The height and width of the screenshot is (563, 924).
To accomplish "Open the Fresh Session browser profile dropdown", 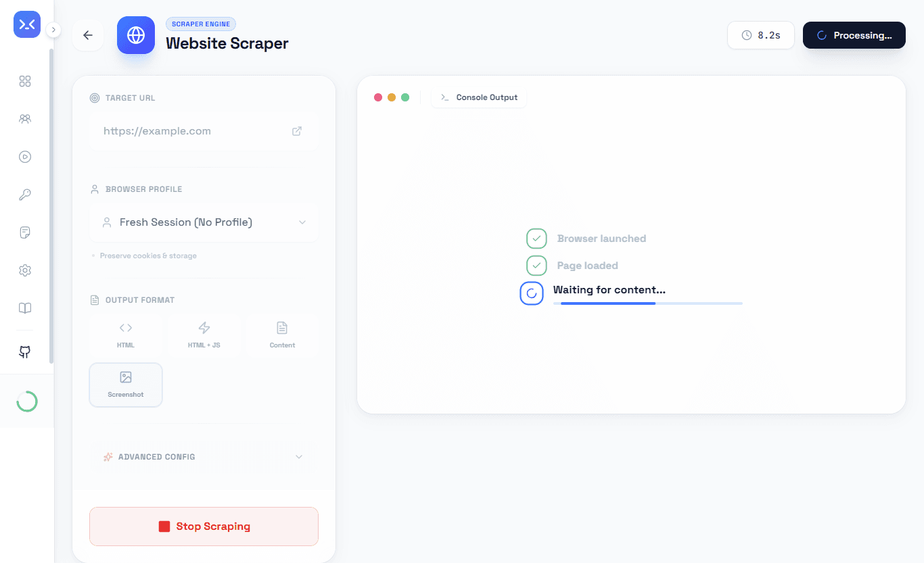I will pyautogui.click(x=204, y=222).
